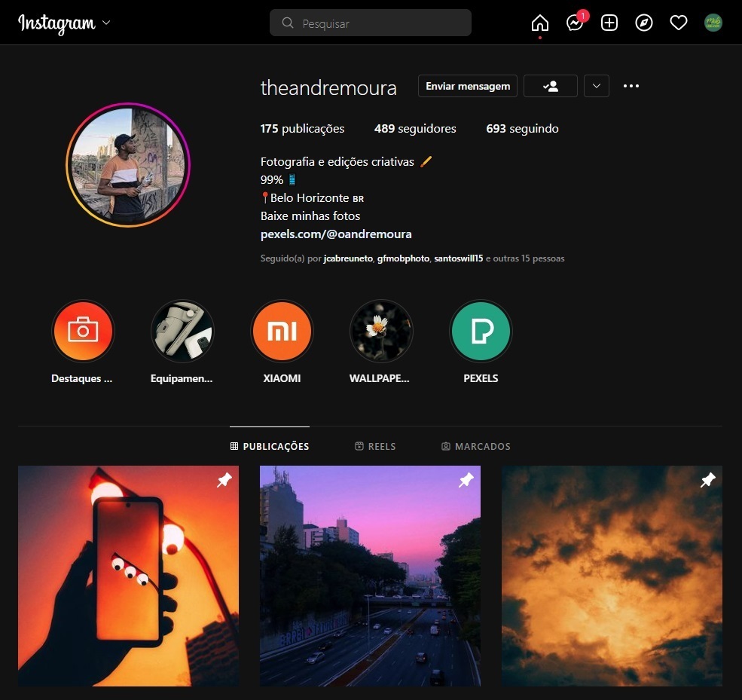Screen dimensions: 742x700
Task: Click the create new post plus icon
Action: [x=609, y=23]
